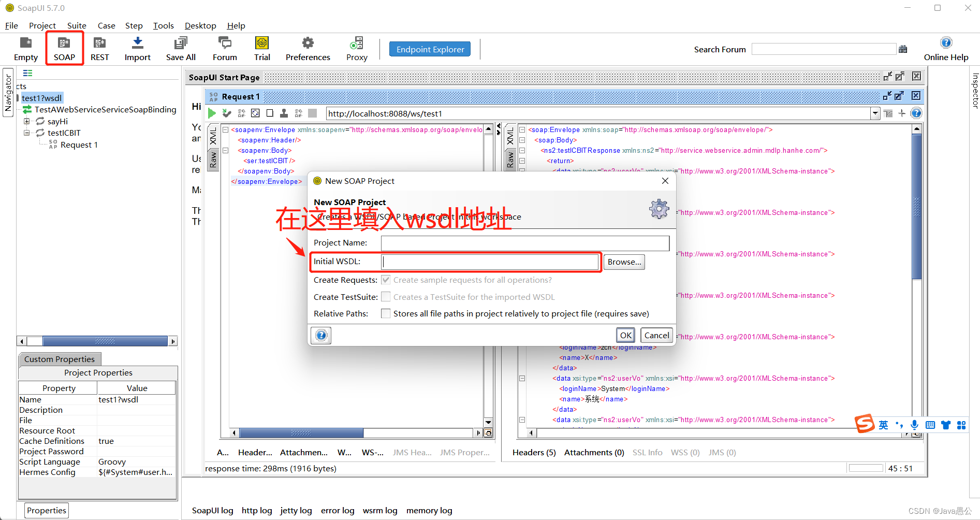Click the Initial WSDL input field
Screen dimensions: 980x520
[x=490, y=262]
